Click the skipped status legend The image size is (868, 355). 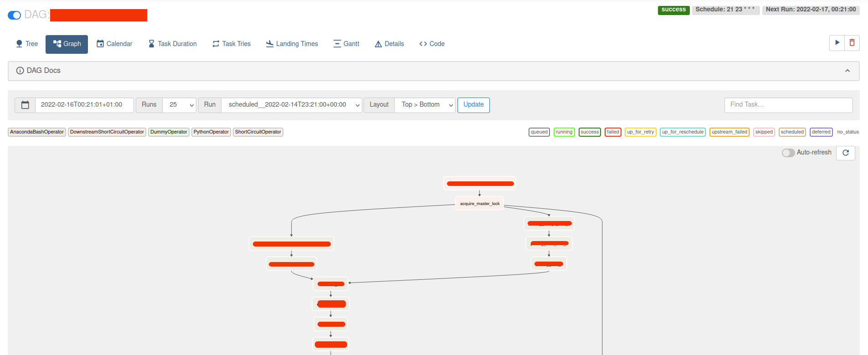764,132
